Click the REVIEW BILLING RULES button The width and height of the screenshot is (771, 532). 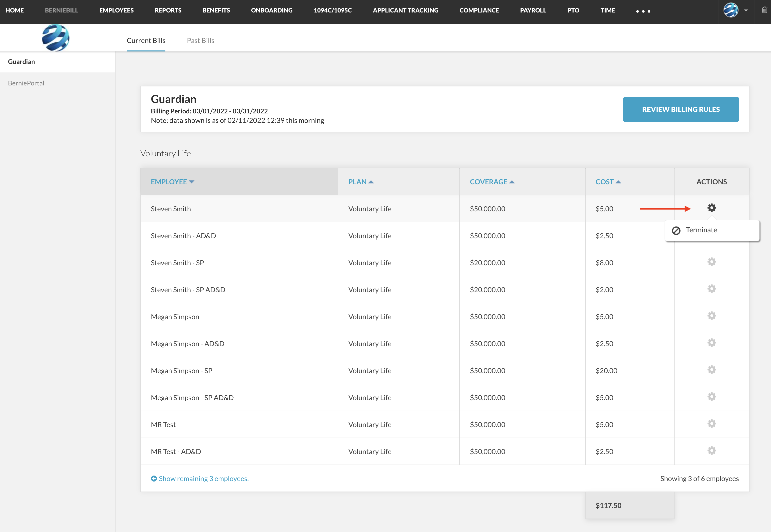681,109
